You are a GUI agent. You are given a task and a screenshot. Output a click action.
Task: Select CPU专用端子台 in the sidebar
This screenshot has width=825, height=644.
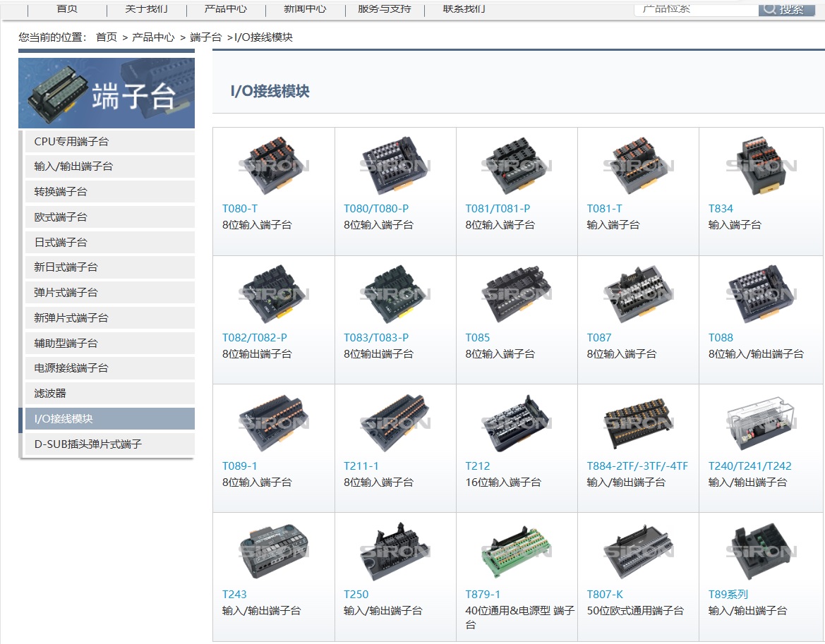(x=71, y=141)
